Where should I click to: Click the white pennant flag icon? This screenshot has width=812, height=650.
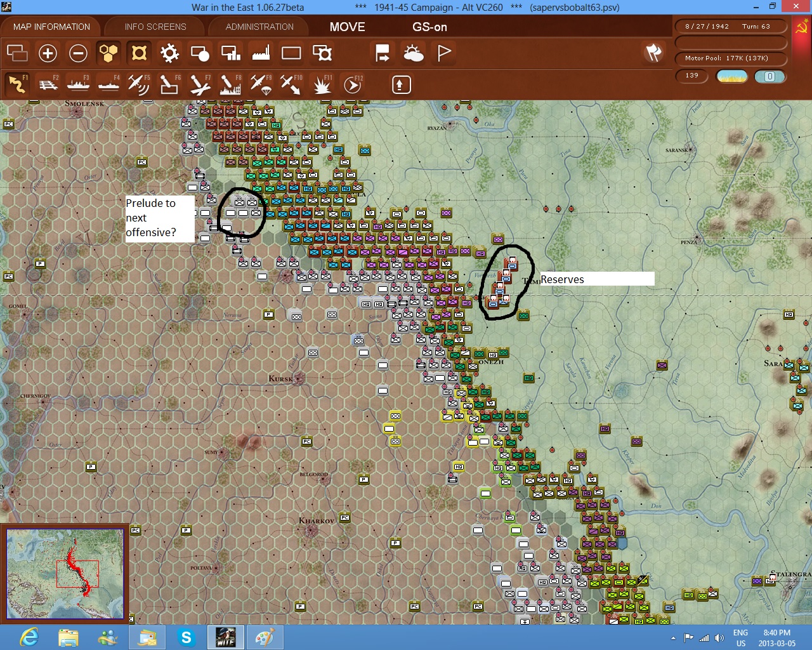click(x=444, y=53)
